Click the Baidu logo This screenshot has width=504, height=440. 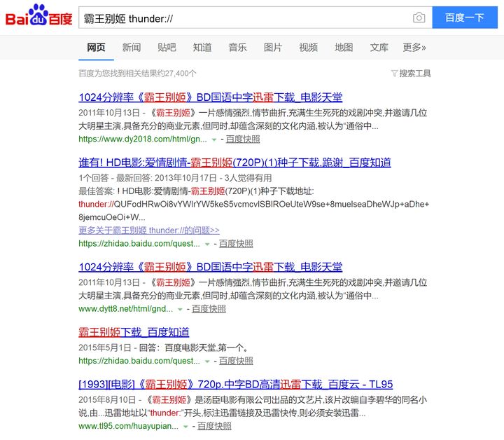[38, 15]
